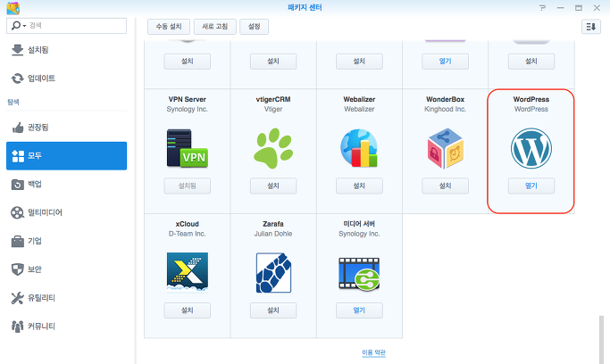Screen dimensions: 610x364
Task: Install xCloud with its 설치 button
Action: (x=188, y=310)
